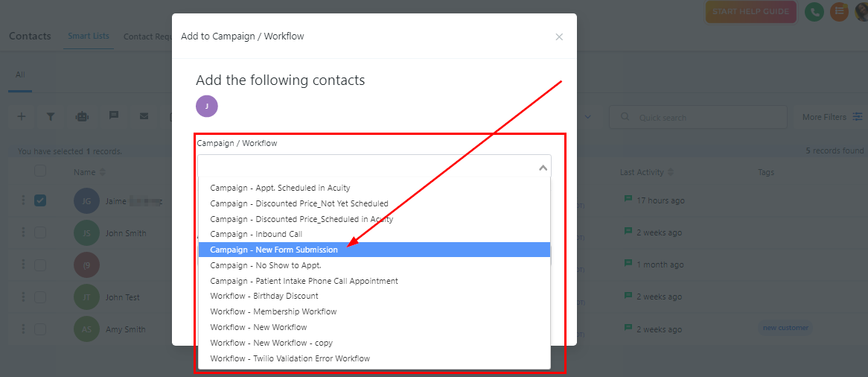Switch to the Smart Lists tab
This screenshot has height=377, width=868.
tap(88, 36)
